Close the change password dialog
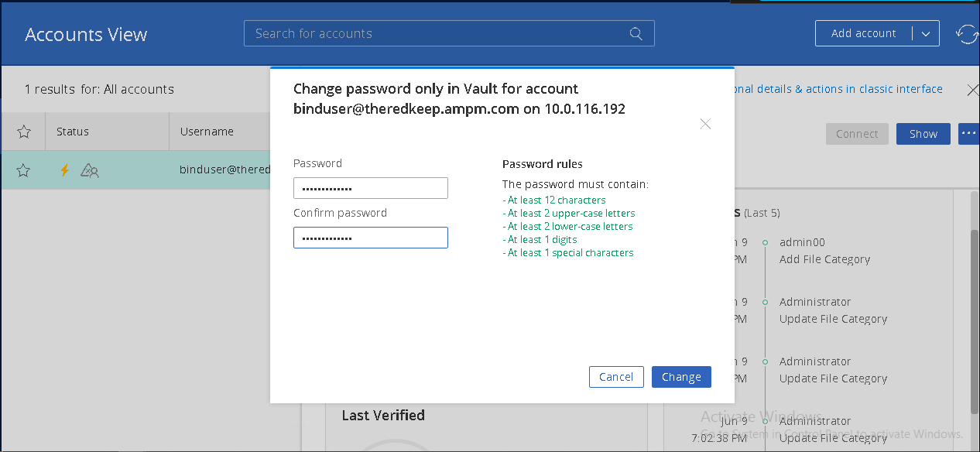This screenshot has height=452, width=980. [705, 124]
